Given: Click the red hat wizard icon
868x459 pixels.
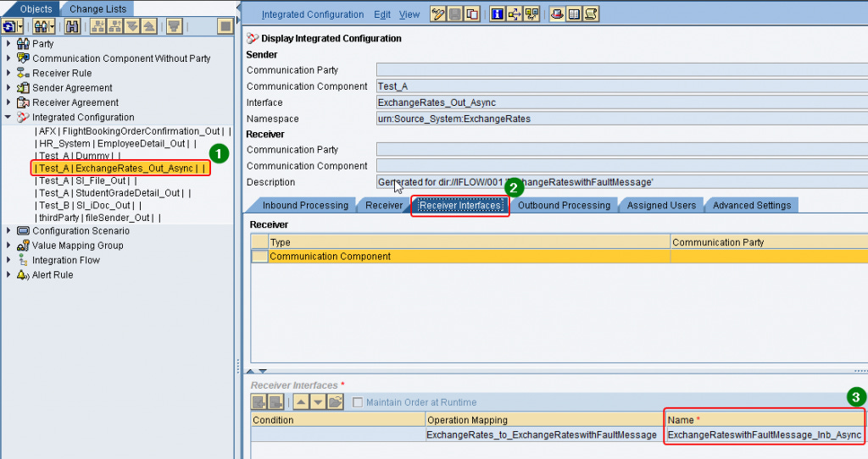Looking at the screenshot, I should [x=558, y=14].
